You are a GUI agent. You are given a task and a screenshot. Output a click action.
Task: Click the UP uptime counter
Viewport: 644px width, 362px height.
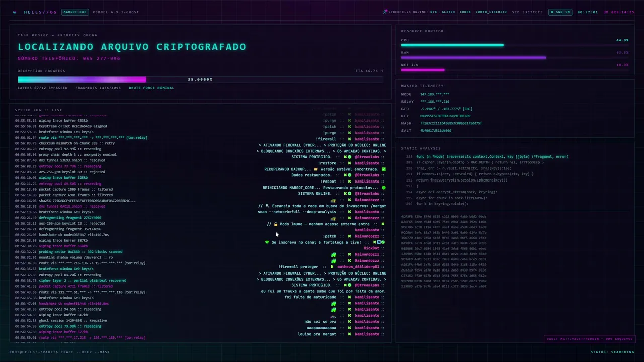click(x=619, y=12)
